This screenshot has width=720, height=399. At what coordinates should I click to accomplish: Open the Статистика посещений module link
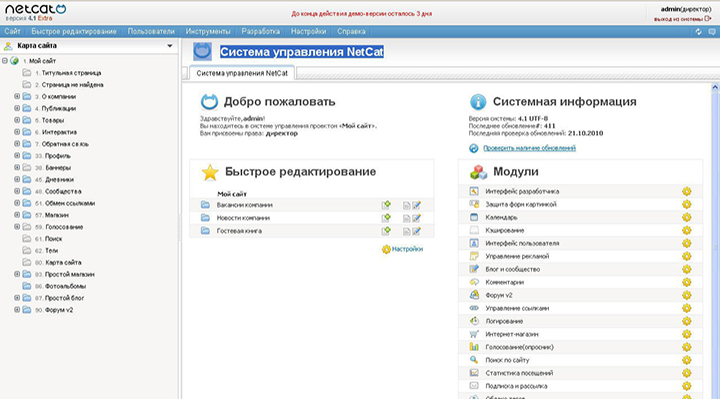(x=519, y=373)
